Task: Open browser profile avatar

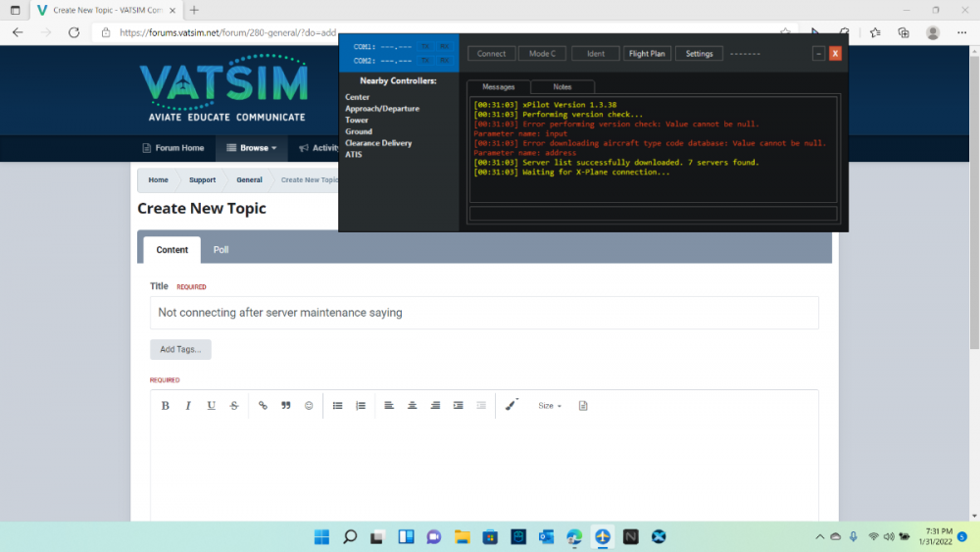Action: pos(933,32)
